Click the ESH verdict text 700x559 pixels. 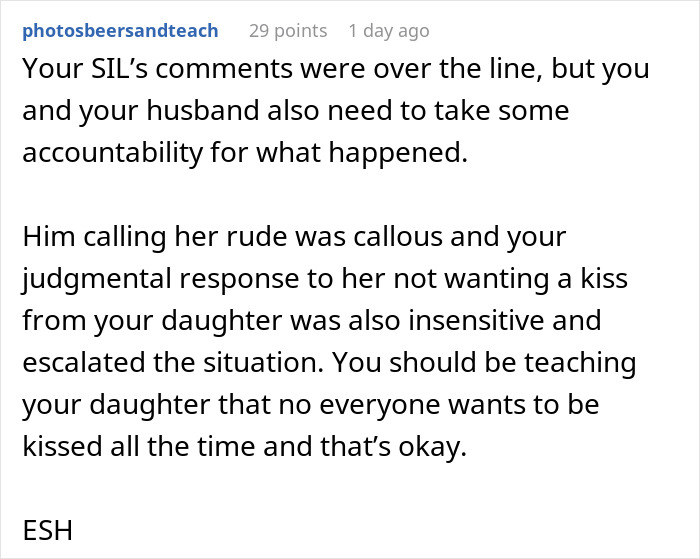[47, 531]
